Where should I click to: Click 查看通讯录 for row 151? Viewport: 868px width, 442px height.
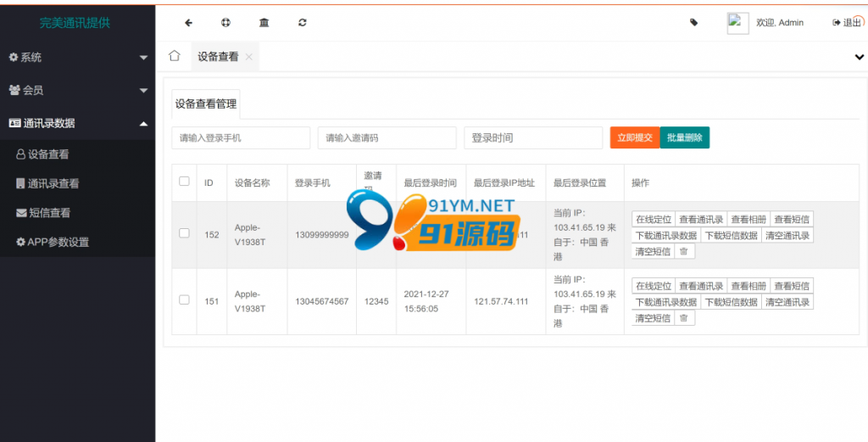point(701,286)
